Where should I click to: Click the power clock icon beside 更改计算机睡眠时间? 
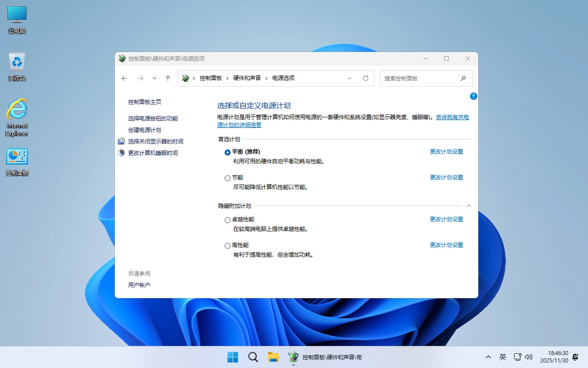coord(122,152)
